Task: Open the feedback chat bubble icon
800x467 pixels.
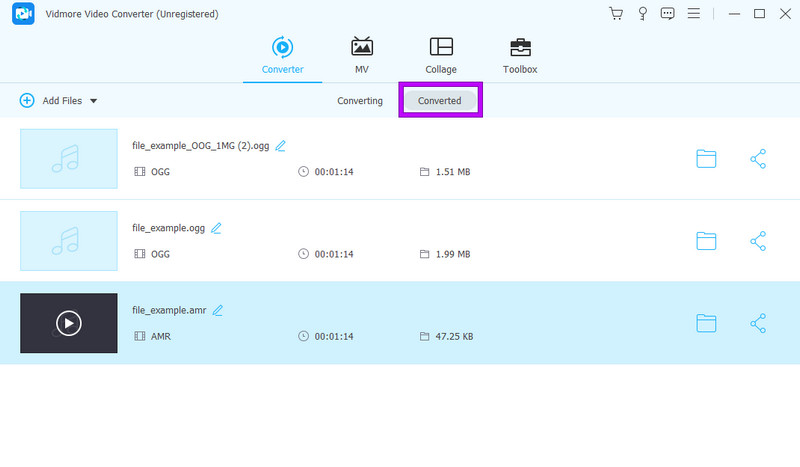Action: (x=668, y=14)
